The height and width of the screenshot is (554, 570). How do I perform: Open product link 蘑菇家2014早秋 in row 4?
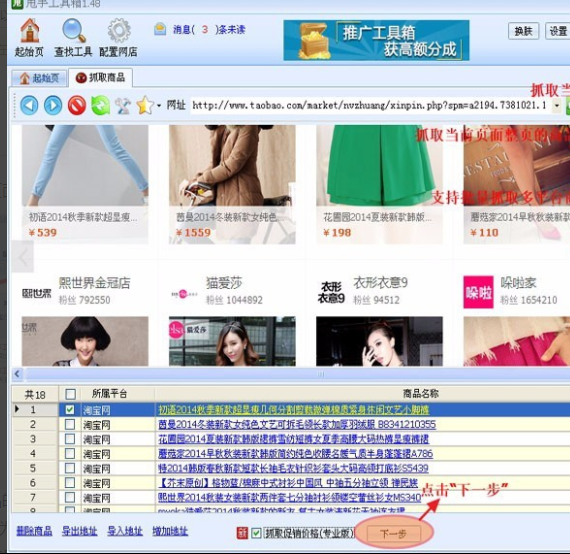click(296, 454)
